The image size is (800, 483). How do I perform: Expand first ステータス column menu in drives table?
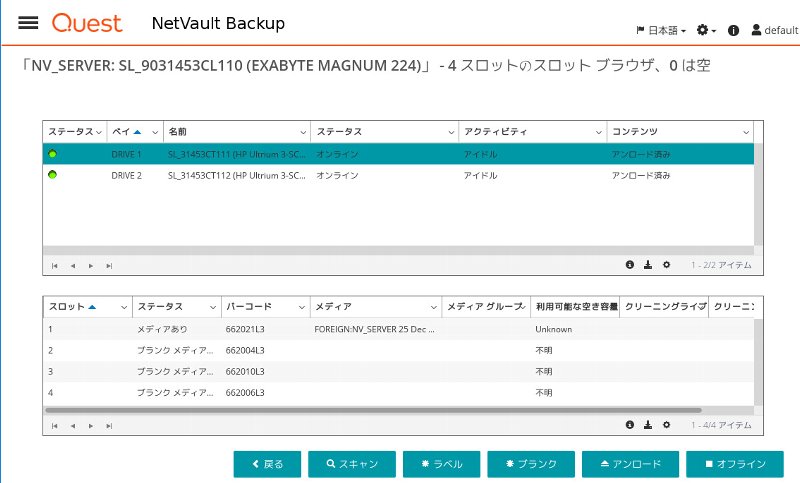pyautogui.click(x=99, y=132)
